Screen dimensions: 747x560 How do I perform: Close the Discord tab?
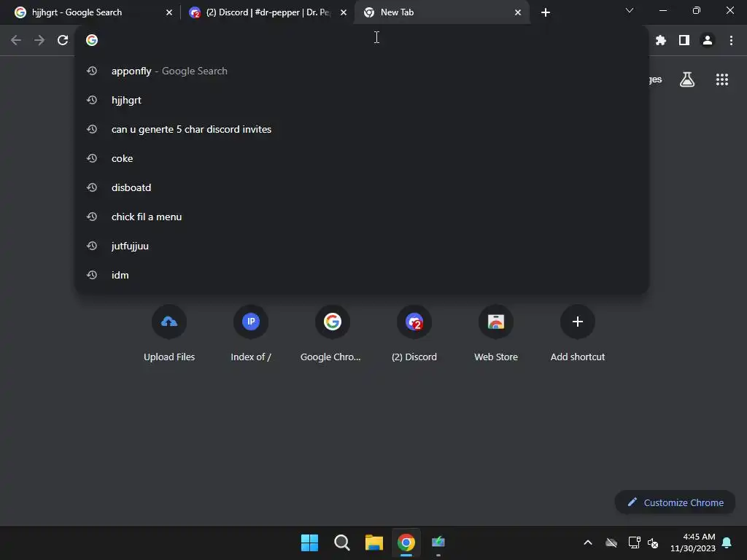(x=344, y=12)
